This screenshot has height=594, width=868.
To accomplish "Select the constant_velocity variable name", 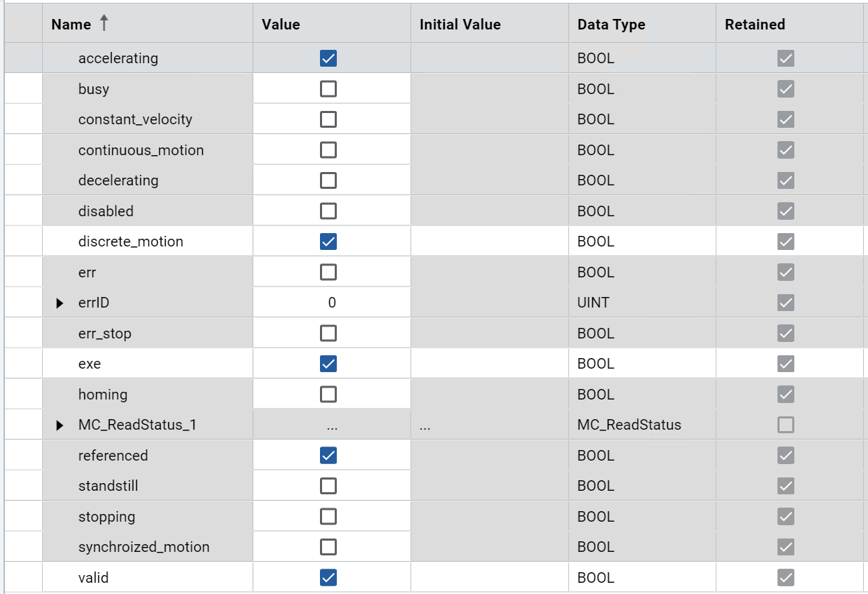I will pyautogui.click(x=135, y=119).
